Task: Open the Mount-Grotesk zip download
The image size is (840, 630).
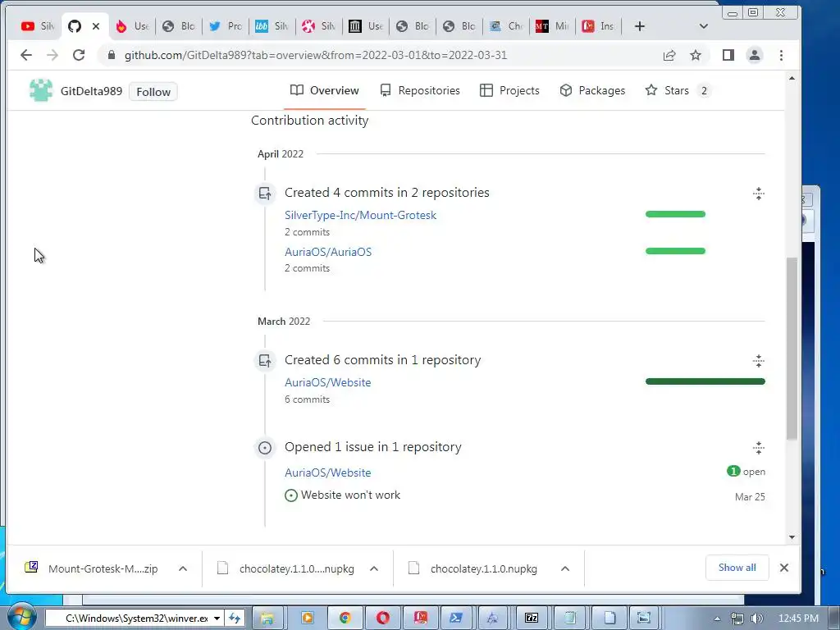Action: point(91,568)
